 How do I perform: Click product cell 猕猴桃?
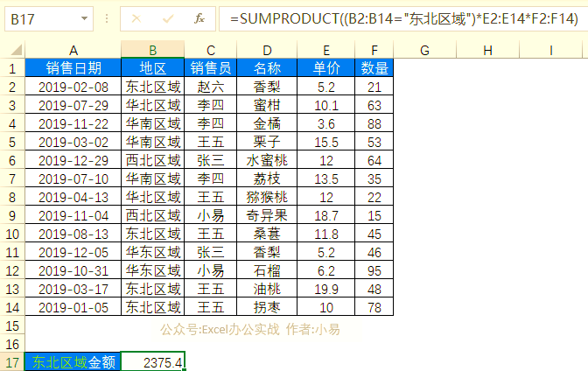click(x=267, y=197)
